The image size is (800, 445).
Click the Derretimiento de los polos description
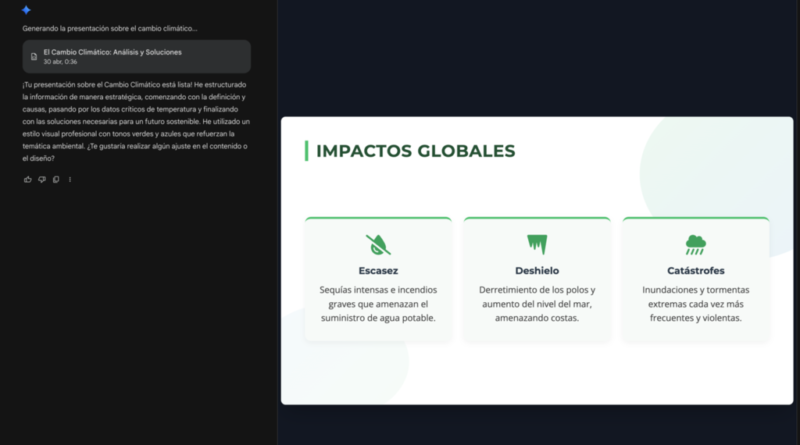coord(537,304)
